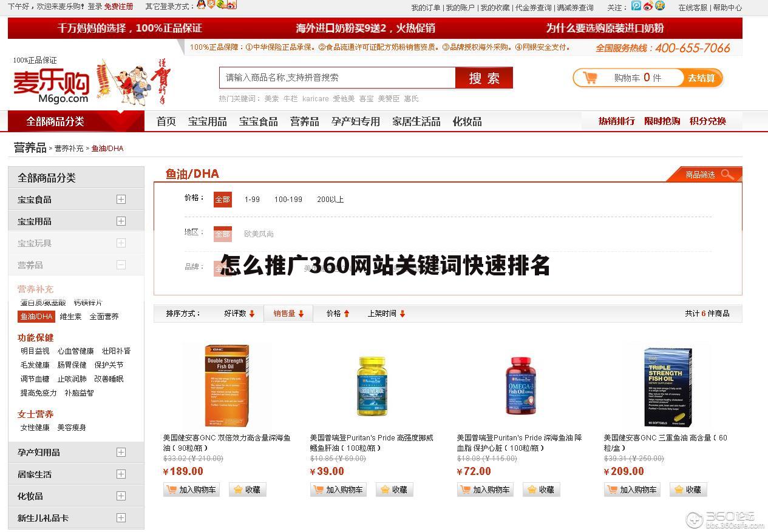The image size is (768, 532).
Task: Add ¥39.00 cod liver oil to cart
Action: (x=338, y=490)
